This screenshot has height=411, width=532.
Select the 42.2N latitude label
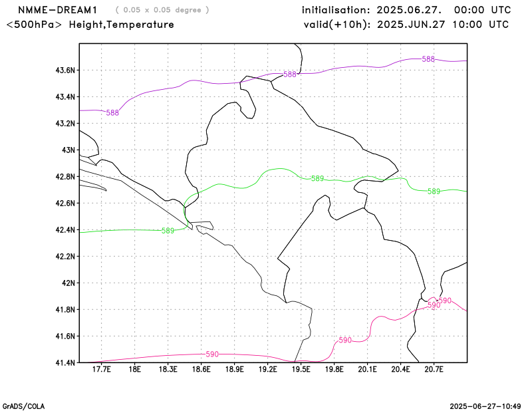tap(65, 257)
